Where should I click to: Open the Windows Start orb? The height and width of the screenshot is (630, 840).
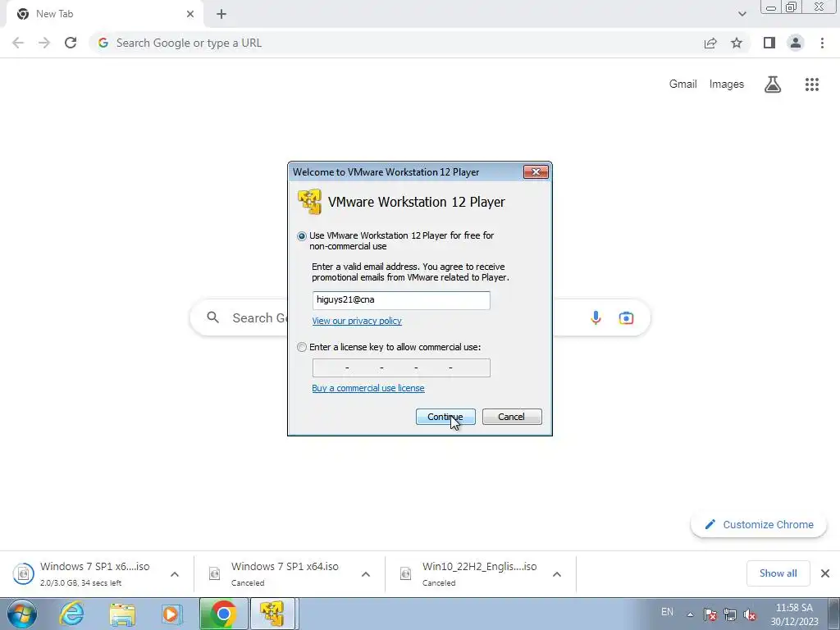[x=22, y=614]
